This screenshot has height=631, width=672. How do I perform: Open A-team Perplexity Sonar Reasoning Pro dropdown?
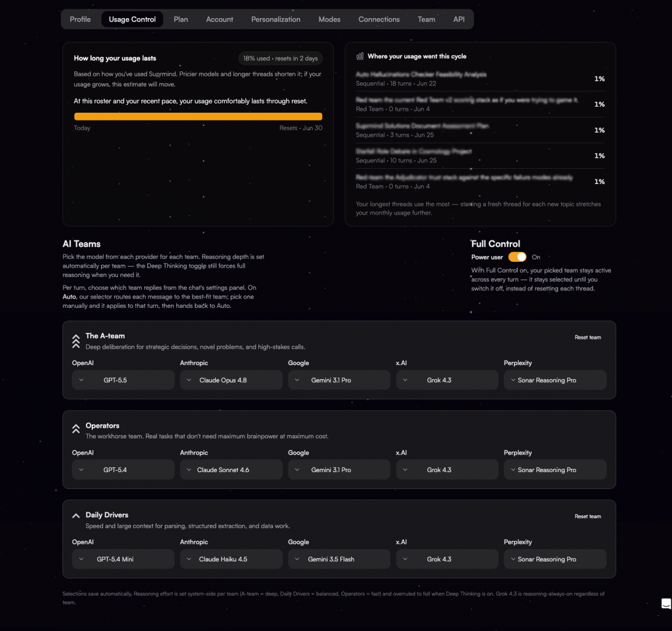click(x=555, y=380)
